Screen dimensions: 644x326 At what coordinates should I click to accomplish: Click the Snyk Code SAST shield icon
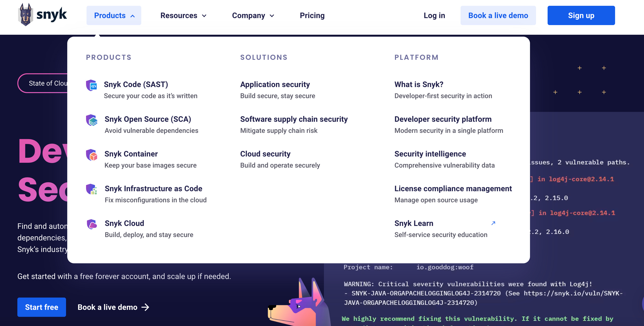click(92, 85)
